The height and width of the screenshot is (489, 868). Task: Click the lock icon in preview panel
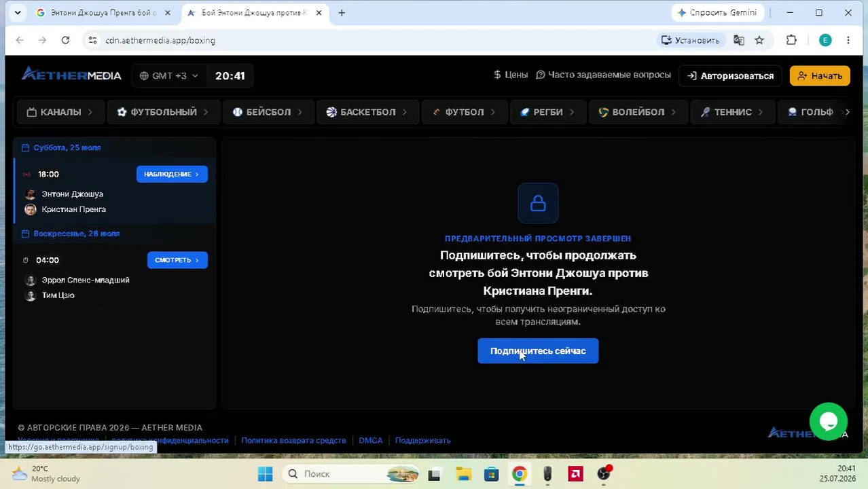coord(538,203)
